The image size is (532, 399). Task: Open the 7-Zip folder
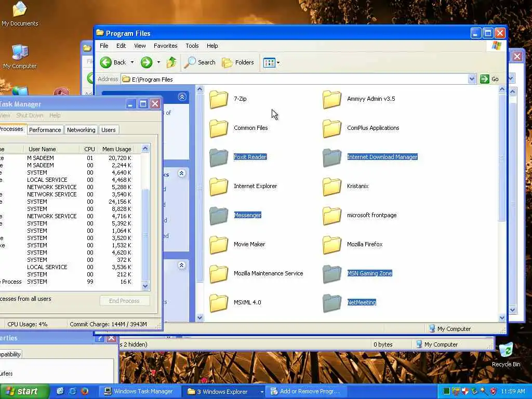(219, 99)
